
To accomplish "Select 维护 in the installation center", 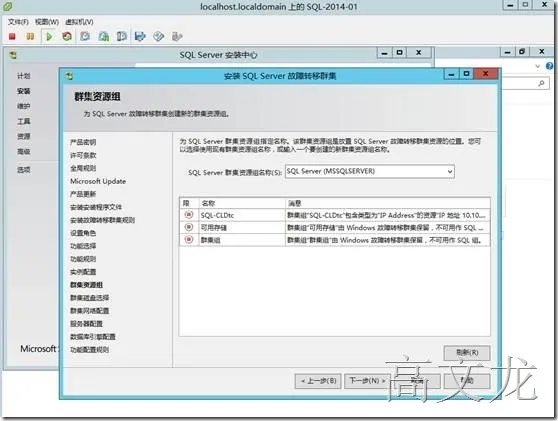I will (23, 106).
